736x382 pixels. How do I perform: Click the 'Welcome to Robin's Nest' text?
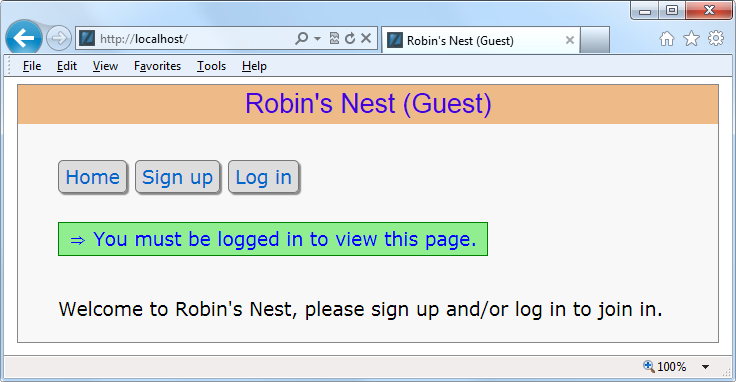click(x=360, y=309)
